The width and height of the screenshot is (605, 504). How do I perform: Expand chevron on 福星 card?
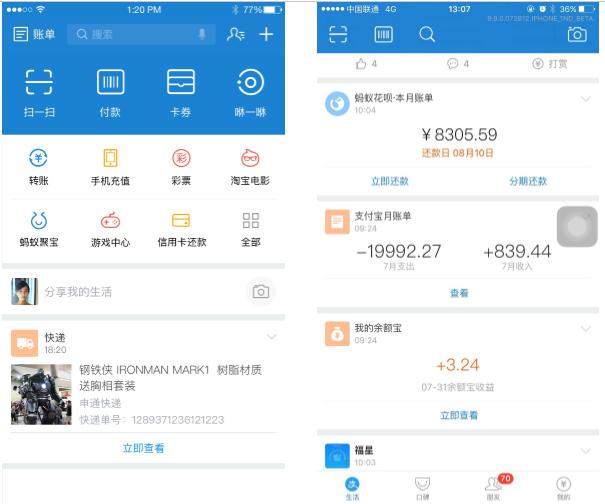point(586,450)
